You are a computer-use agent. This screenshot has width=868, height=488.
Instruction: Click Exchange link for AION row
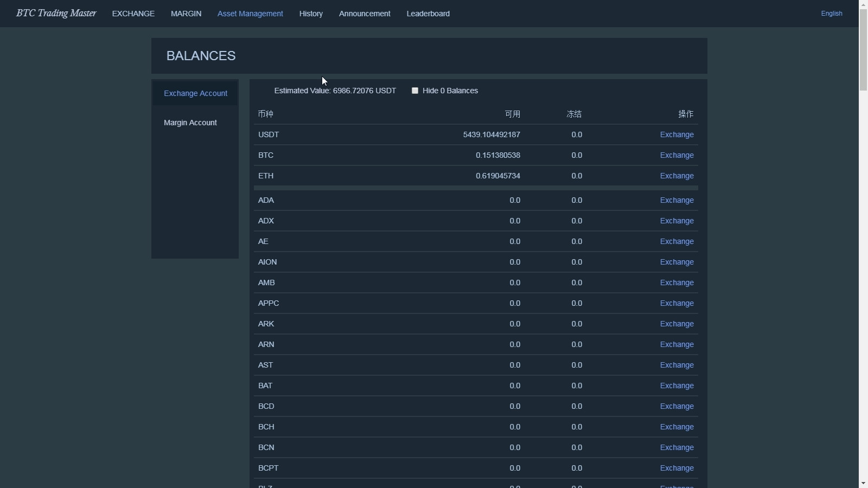[x=676, y=262]
